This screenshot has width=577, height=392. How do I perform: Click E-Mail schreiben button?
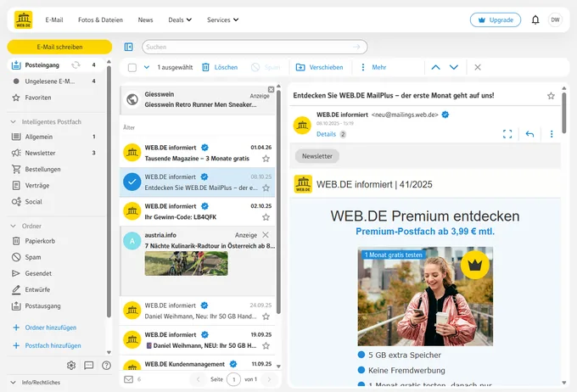click(59, 47)
